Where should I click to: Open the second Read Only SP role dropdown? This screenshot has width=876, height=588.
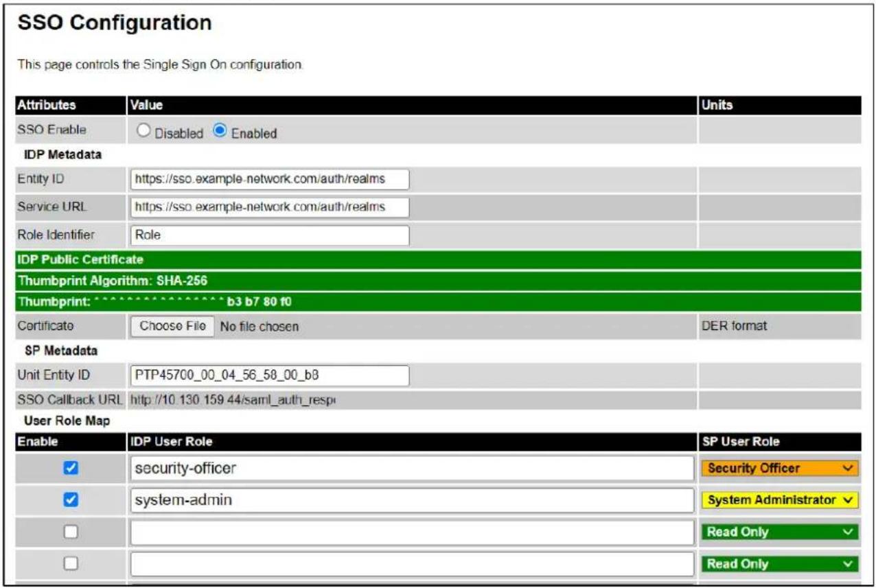pyautogui.click(x=779, y=564)
